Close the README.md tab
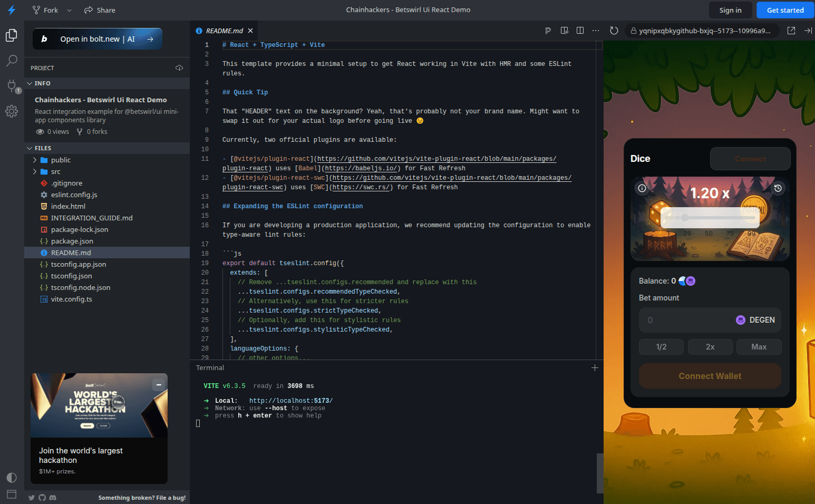815x504 pixels. pos(250,31)
